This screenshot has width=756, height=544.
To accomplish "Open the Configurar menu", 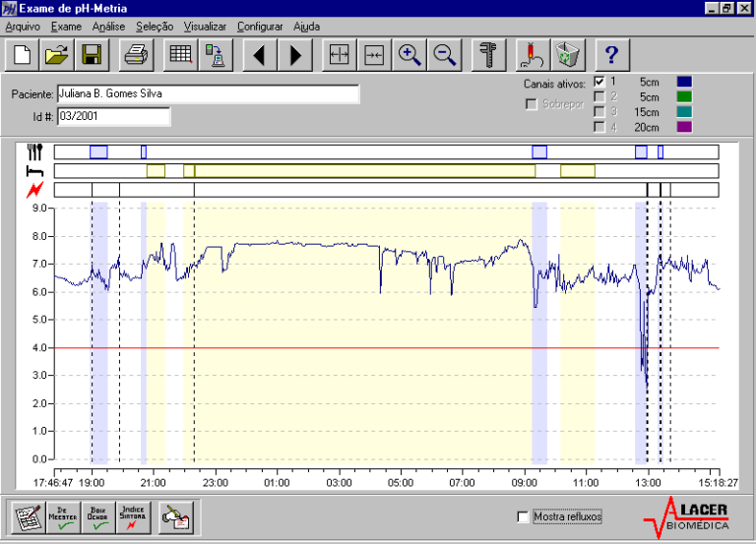I will coord(261,27).
